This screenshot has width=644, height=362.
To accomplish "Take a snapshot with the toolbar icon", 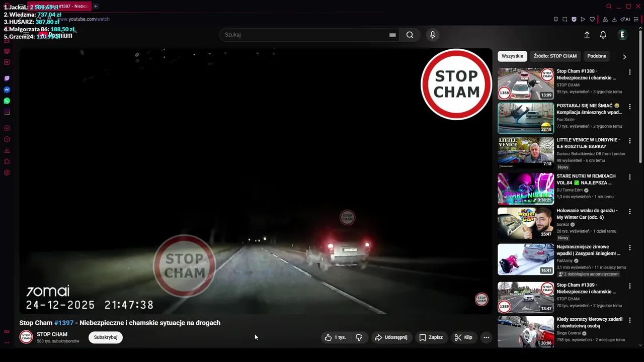I will [x=565, y=19].
